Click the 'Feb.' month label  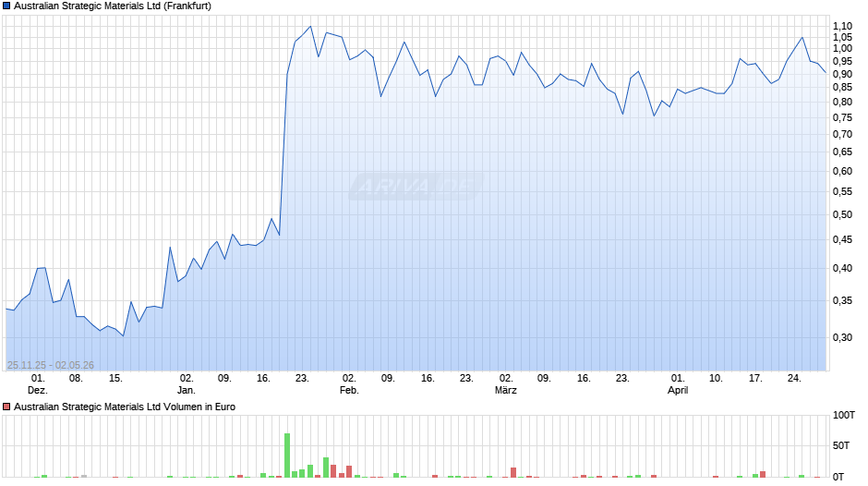pyautogui.click(x=349, y=390)
